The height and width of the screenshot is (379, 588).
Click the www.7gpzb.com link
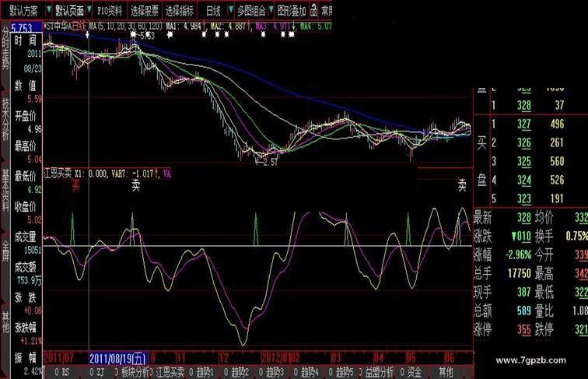(x=531, y=360)
